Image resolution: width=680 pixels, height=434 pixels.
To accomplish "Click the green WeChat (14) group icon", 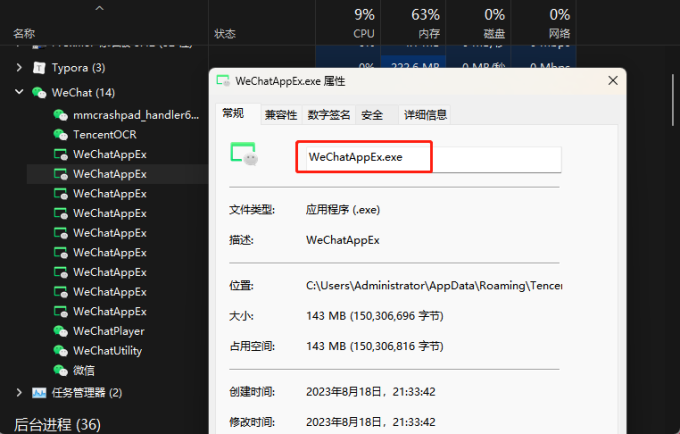I will 39,92.
